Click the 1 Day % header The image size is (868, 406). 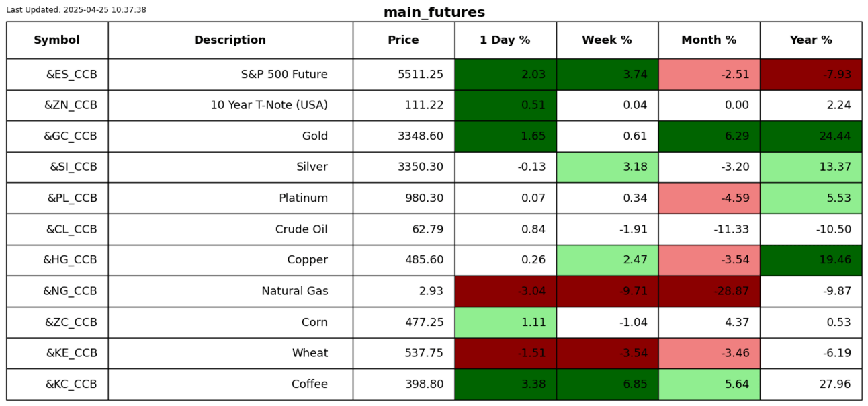[x=505, y=40]
